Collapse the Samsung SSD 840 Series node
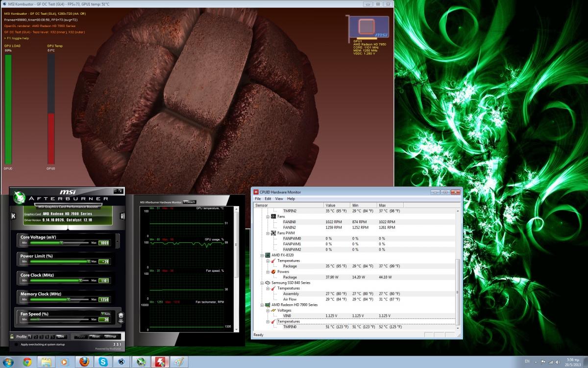588x368 pixels. 262,283
